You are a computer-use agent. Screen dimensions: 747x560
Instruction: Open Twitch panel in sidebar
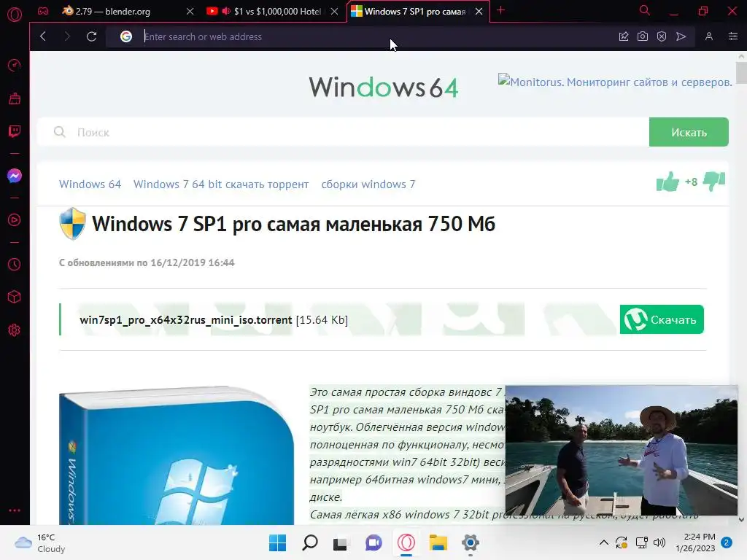coord(15,131)
